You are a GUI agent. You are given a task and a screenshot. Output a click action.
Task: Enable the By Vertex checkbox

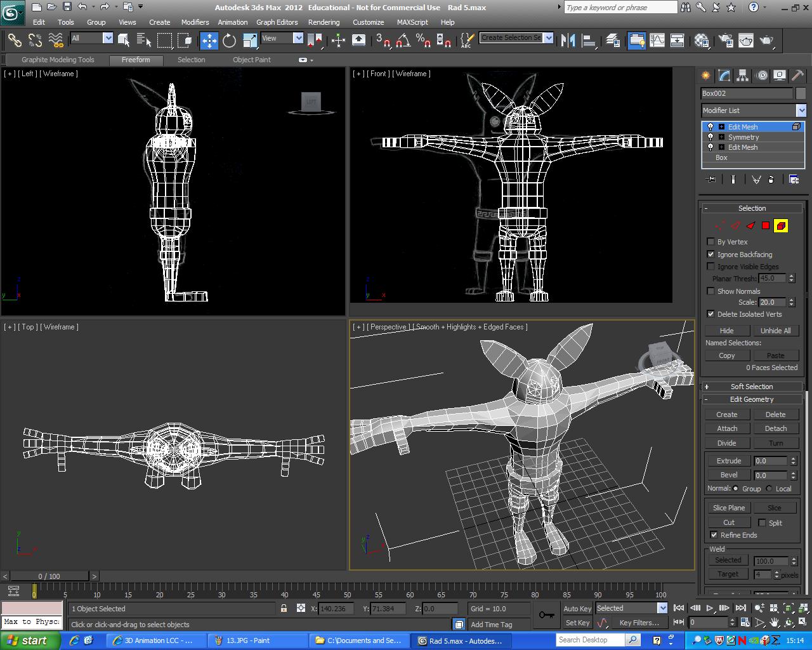pos(710,242)
